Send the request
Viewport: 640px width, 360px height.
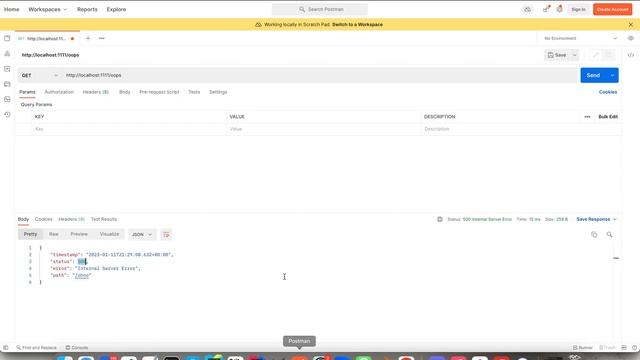coord(593,76)
